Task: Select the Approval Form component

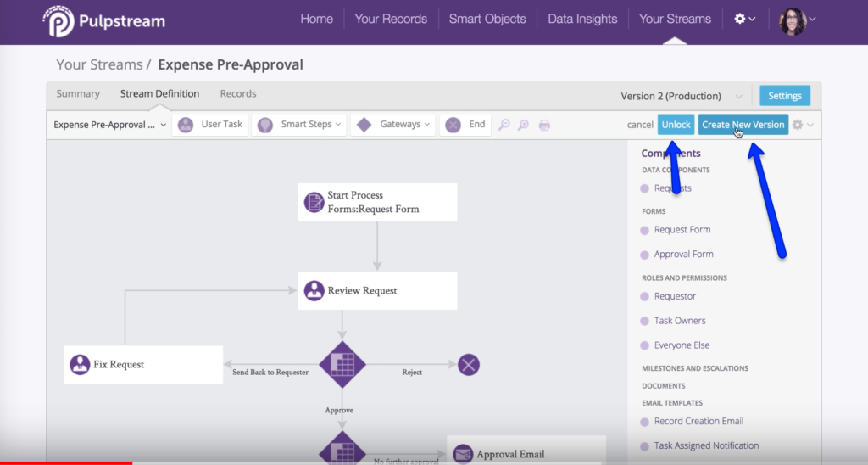Action: [x=683, y=255]
